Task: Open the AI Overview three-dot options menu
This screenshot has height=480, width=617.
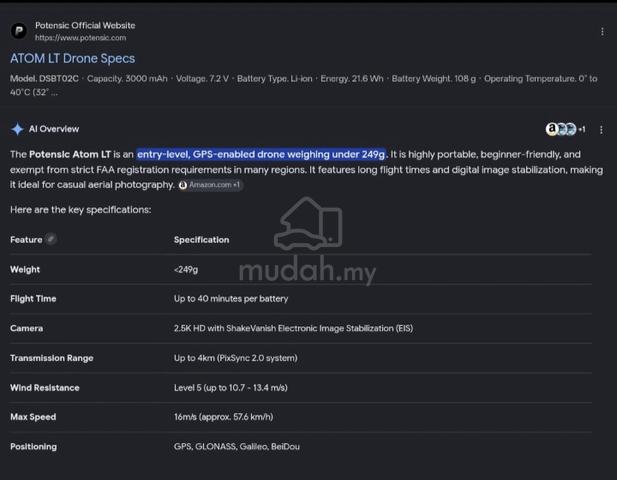Action: coord(601,129)
